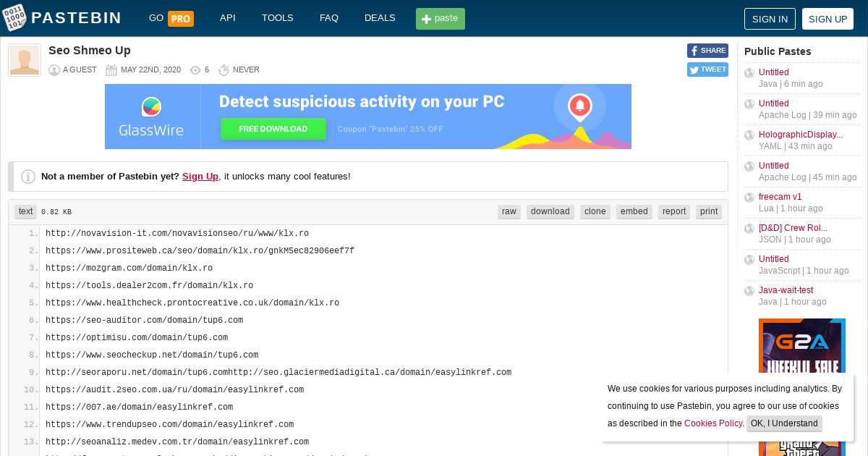Click globe icon beside freecam v1
The image size is (868, 456).
[749, 198]
